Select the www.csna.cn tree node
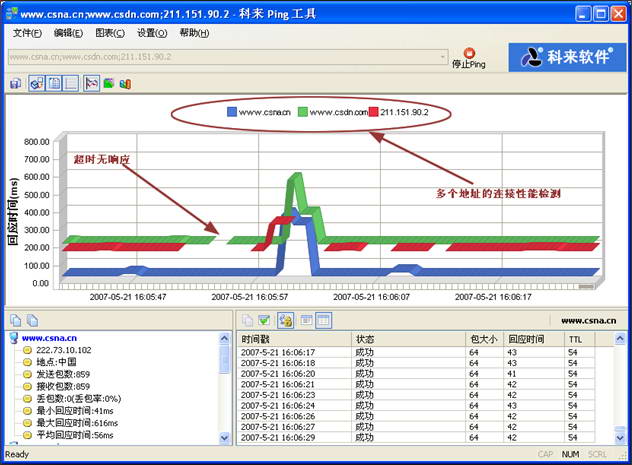This screenshot has height=465, width=632. pyautogui.click(x=49, y=338)
